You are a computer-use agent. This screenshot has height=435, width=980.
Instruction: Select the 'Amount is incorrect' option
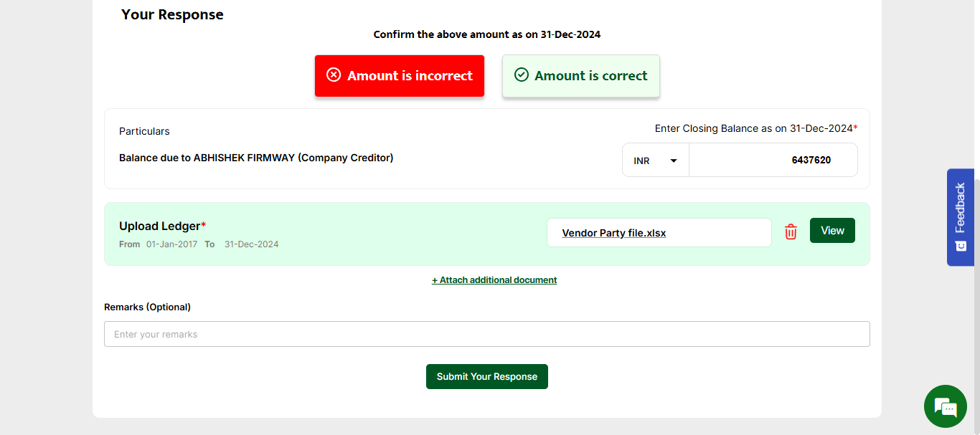tap(400, 76)
